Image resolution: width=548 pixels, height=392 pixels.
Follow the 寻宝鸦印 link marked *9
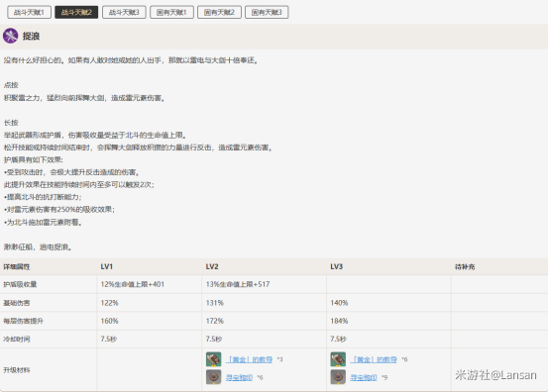click(x=364, y=377)
